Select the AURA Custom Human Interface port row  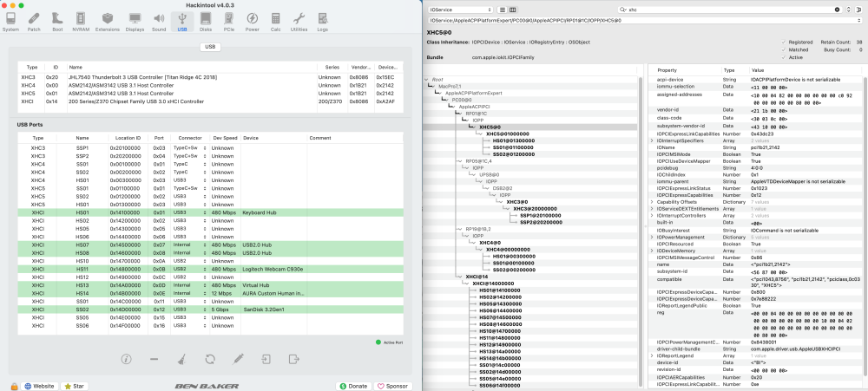pyautogui.click(x=210, y=294)
